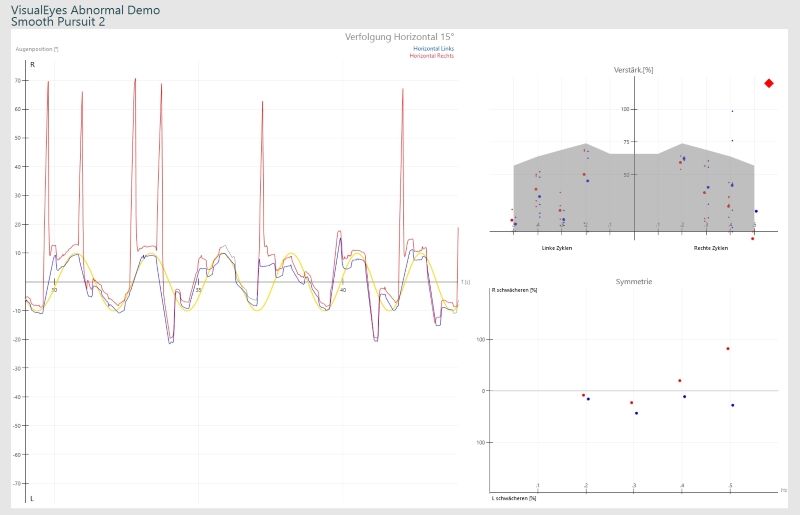
Task: Click red symmetry point at 0.2 Hz
Action: click(583, 395)
